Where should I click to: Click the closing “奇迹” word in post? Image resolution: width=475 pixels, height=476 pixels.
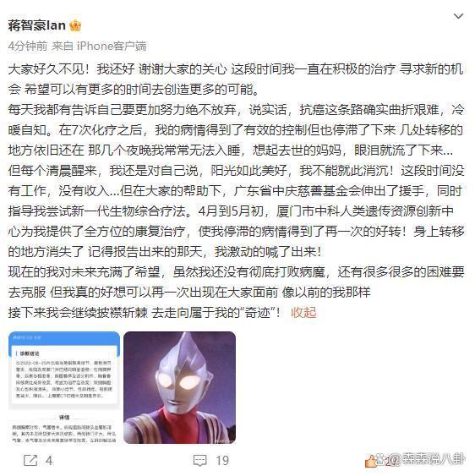click(x=258, y=312)
